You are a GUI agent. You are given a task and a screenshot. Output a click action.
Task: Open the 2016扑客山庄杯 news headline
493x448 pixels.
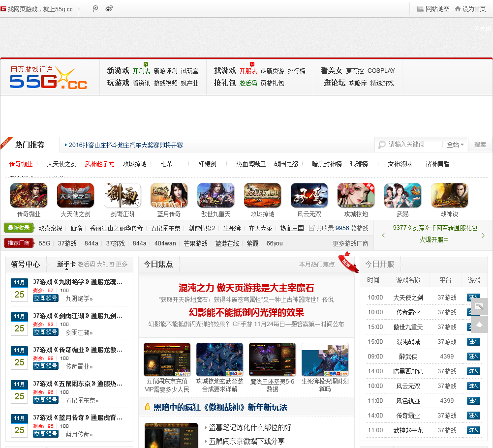[125, 145]
